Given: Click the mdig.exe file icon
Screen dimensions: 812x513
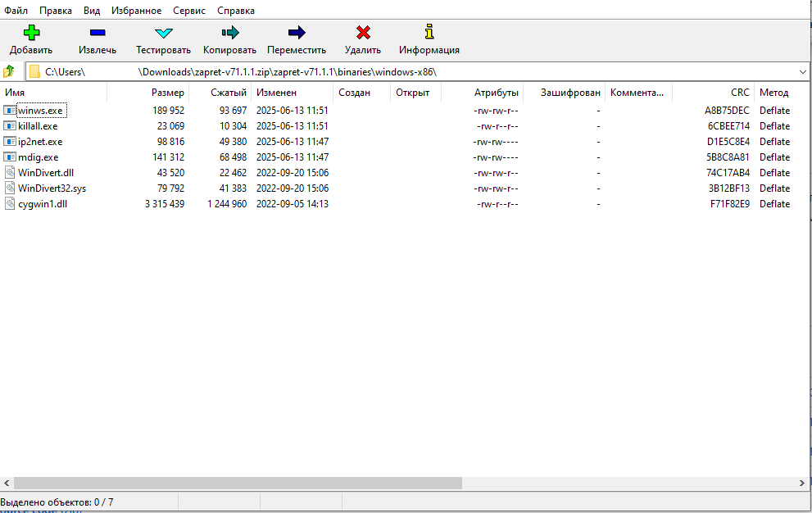Looking at the screenshot, I should coord(9,157).
